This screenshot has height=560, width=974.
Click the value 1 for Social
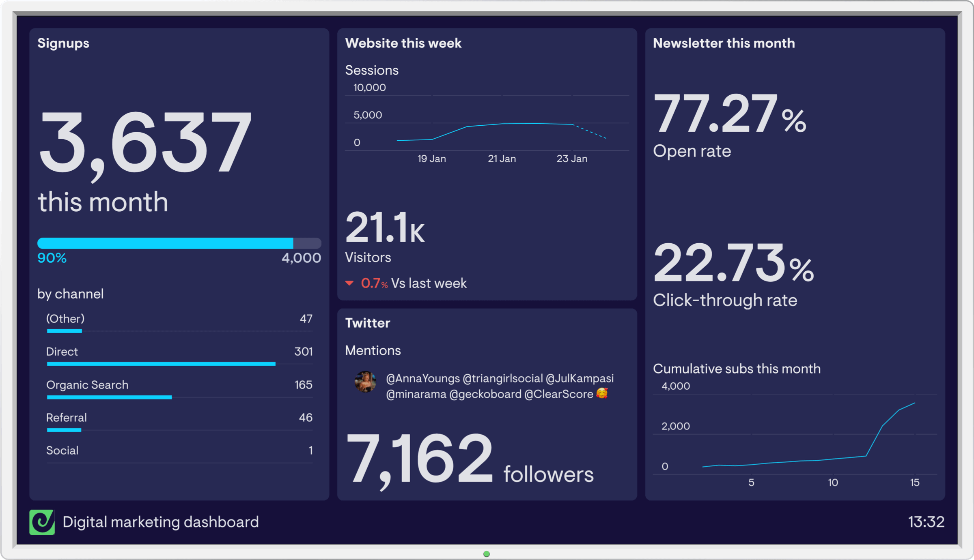click(311, 451)
